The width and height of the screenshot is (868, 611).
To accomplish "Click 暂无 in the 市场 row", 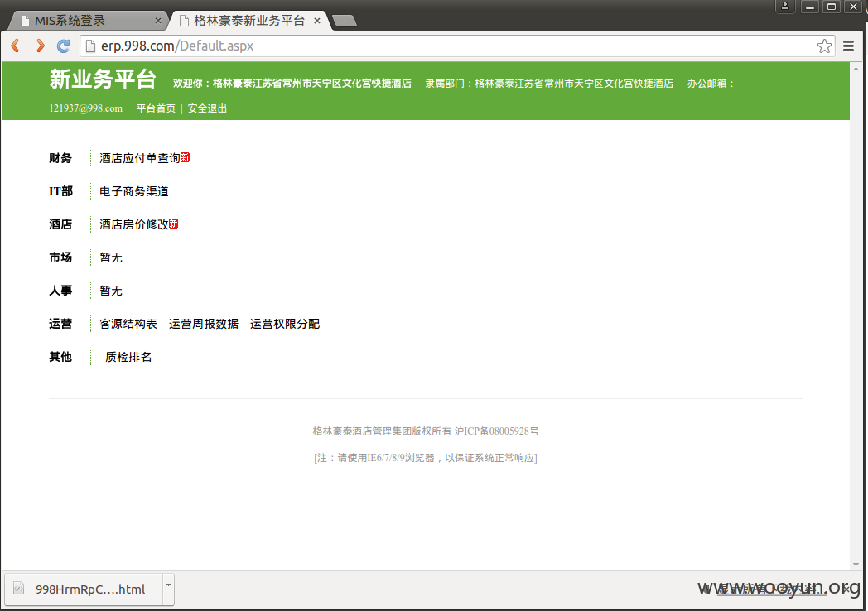I will (x=111, y=257).
